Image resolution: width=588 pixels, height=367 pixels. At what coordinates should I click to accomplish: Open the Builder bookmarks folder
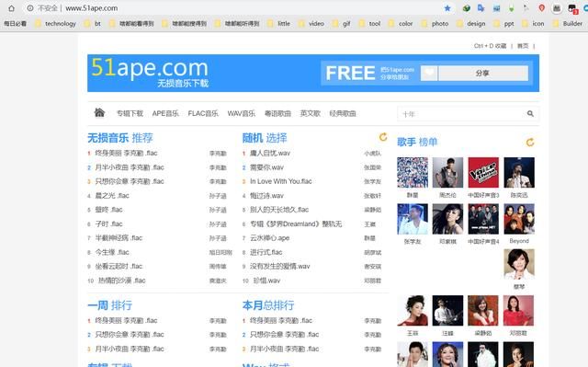(x=568, y=24)
